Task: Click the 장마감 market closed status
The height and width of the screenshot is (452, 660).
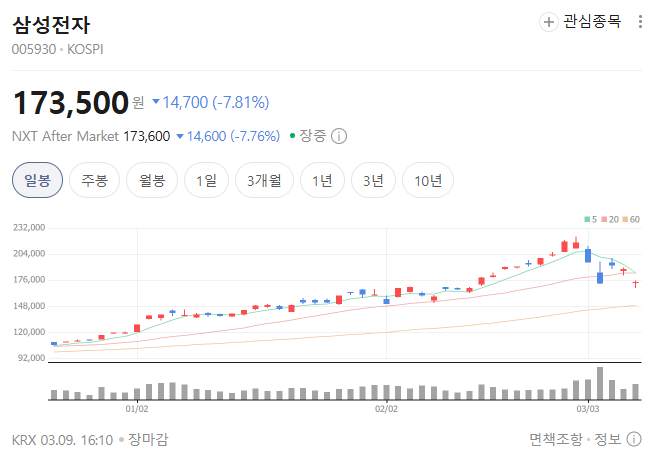Action: coord(148,439)
